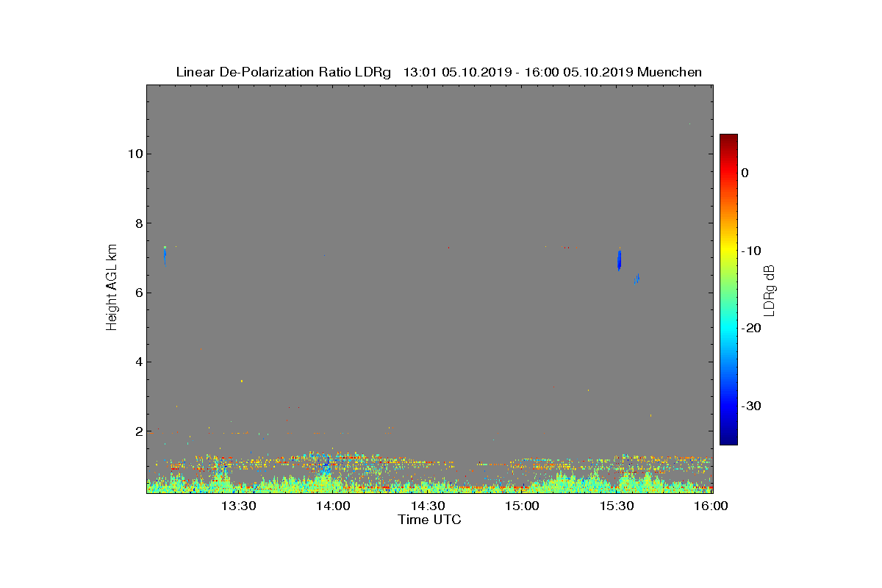Click the 'Height AGL km' axis title
Image resolution: width=882 pixels, height=588 pixels.
(x=112, y=289)
